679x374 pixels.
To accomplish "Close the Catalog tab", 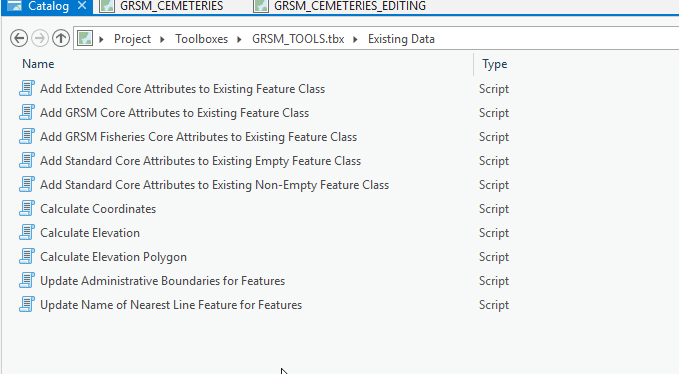I will [82, 6].
